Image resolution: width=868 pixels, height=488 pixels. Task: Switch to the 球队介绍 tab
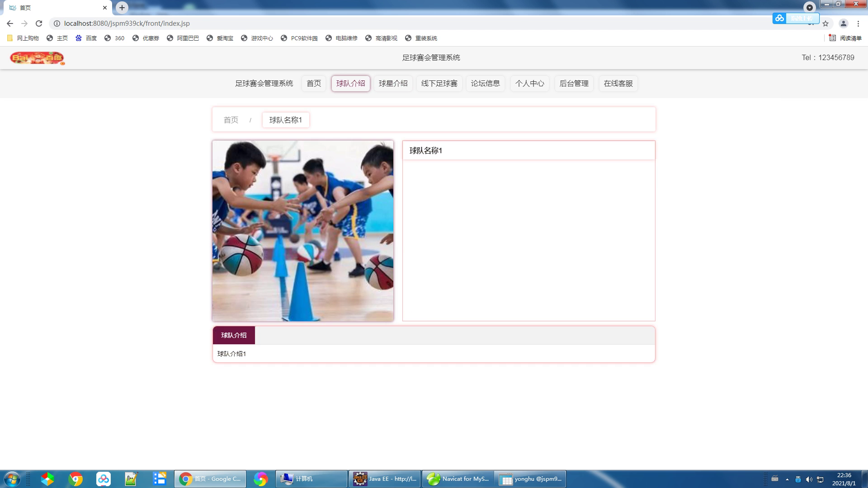tap(234, 335)
